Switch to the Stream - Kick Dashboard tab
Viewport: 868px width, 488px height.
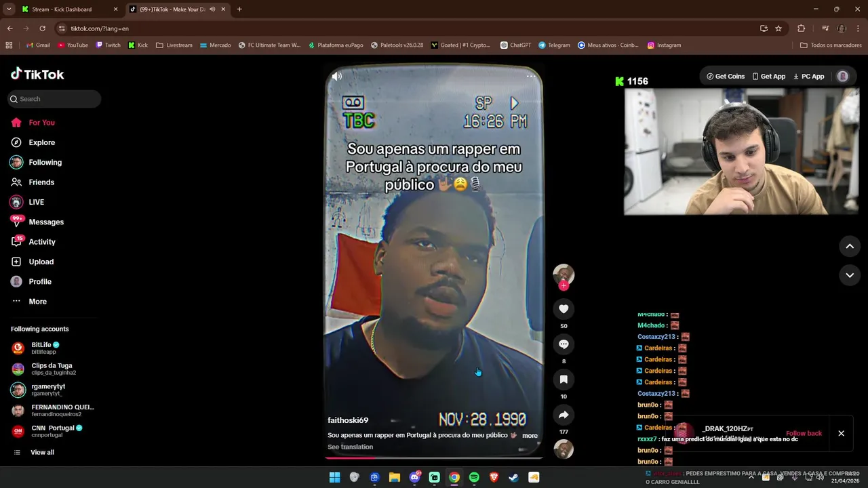point(68,9)
